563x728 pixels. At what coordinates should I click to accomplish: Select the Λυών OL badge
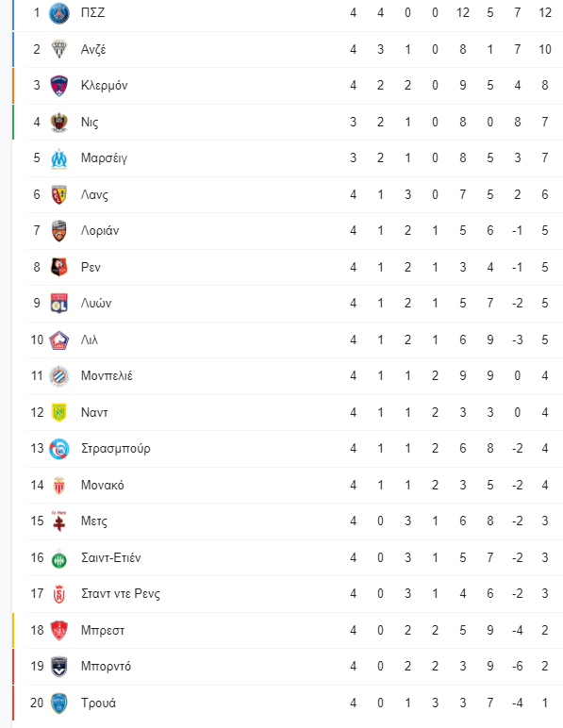point(59,304)
